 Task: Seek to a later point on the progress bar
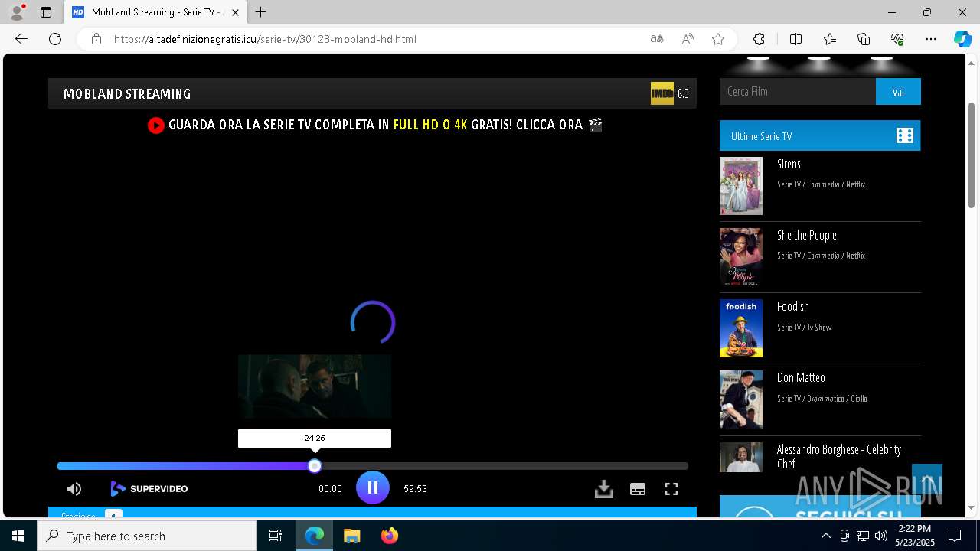point(501,466)
